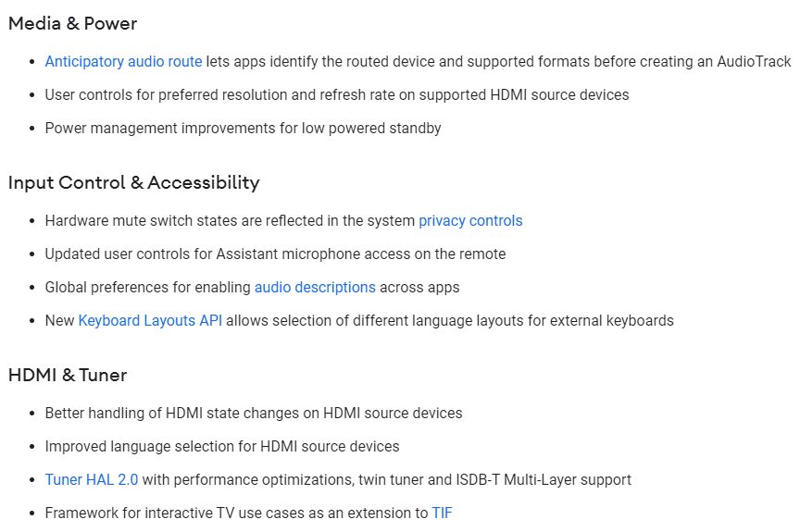Click the Input Control & Accessibility heading
The width and height of the screenshot is (800, 532).
[134, 182]
